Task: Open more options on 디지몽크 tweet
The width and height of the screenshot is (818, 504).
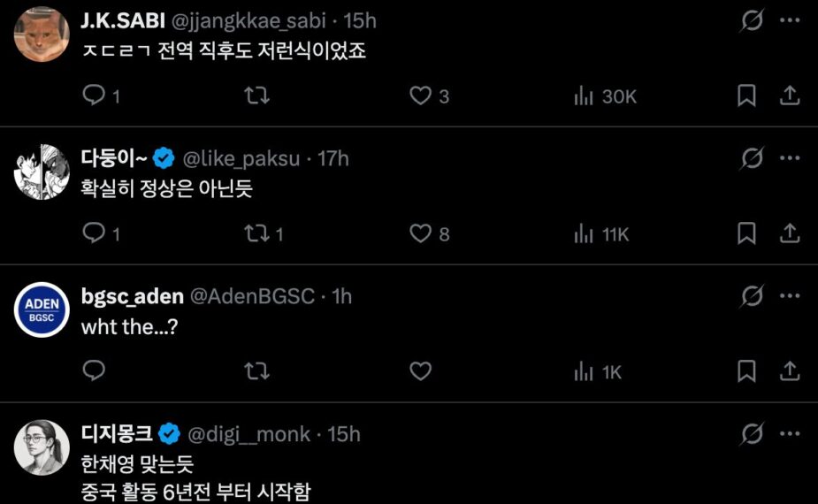Action: [x=790, y=434]
